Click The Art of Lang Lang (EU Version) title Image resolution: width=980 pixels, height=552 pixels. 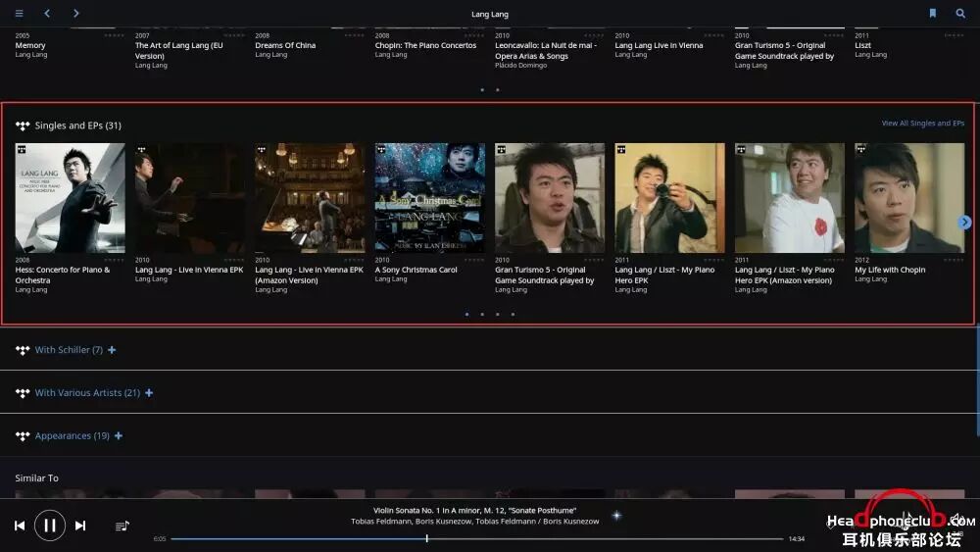click(x=178, y=51)
